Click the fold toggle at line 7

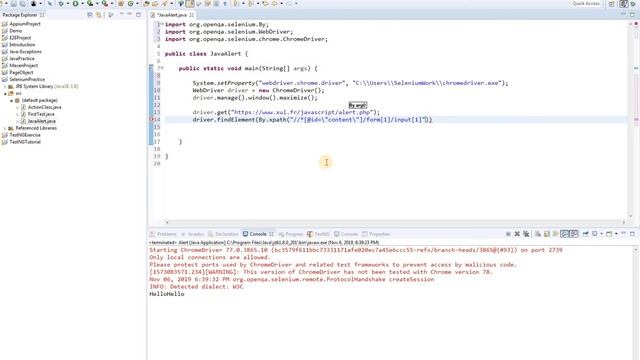pos(162,68)
